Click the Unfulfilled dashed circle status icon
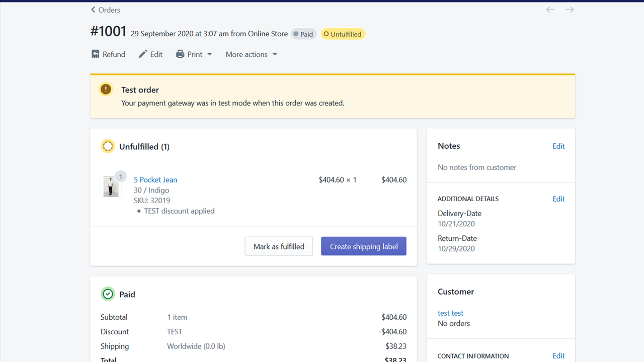The width and height of the screenshot is (644, 362). tap(108, 146)
